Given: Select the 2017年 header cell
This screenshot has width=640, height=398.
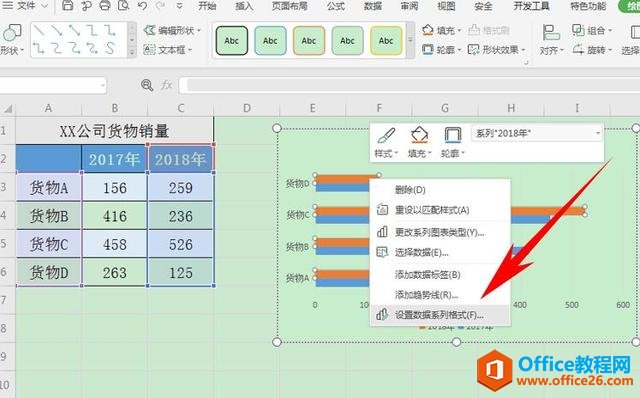Looking at the screenshot, I should [x=114, y=159].
